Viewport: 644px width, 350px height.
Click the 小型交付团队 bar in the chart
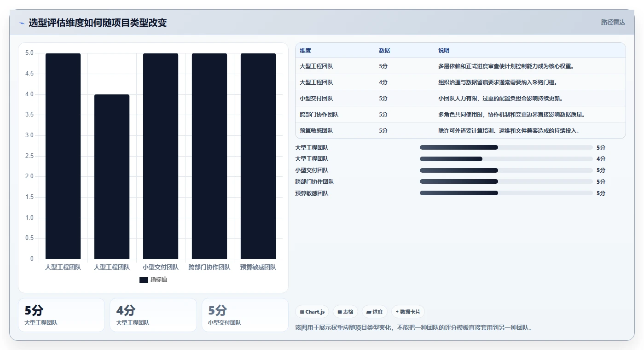pyautogui.click(x=161, y=156)
